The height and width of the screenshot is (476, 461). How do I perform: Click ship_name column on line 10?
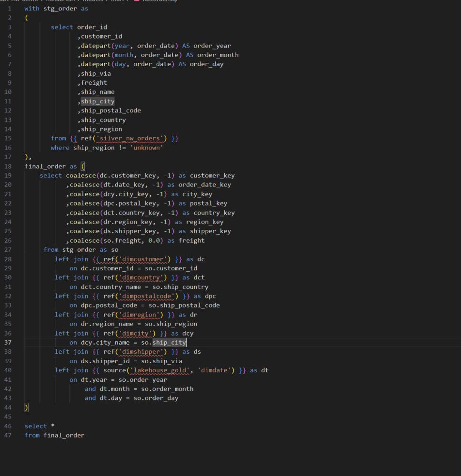98,92
